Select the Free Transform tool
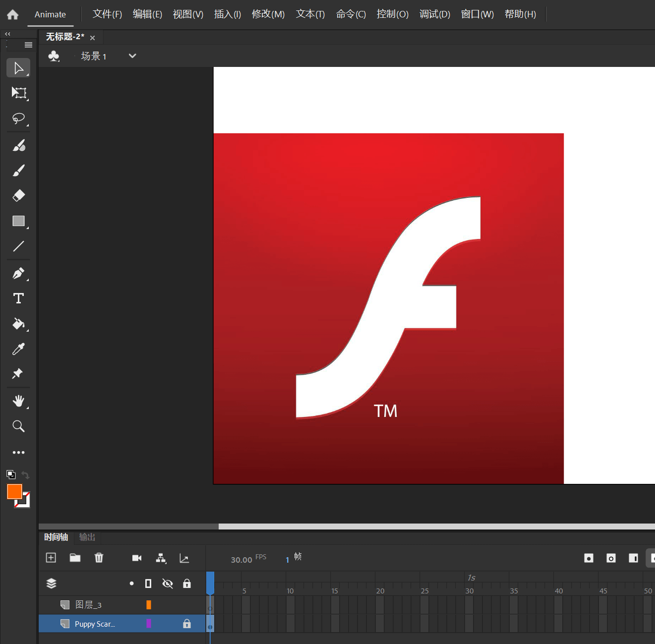The image size is (655, 644). tap(18, 93)
